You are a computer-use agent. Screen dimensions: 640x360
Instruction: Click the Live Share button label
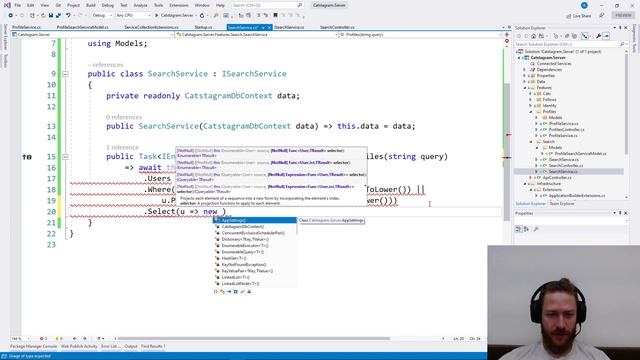click(x=582, y=16)
